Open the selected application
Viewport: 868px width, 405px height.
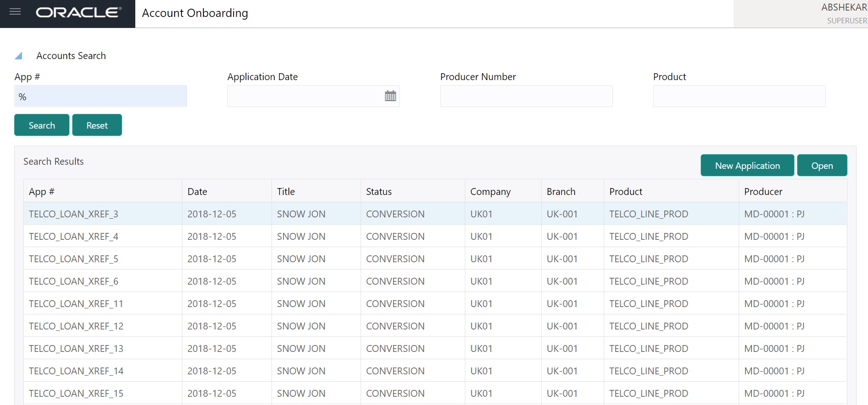pyautogui.click(x=821, y=166)
